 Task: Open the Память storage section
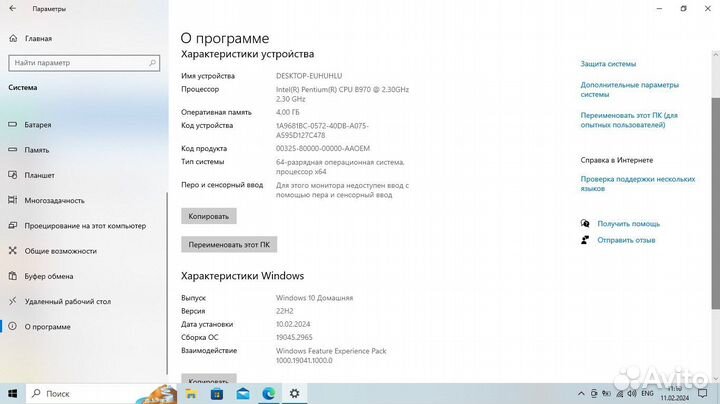(x=37, y=150)
